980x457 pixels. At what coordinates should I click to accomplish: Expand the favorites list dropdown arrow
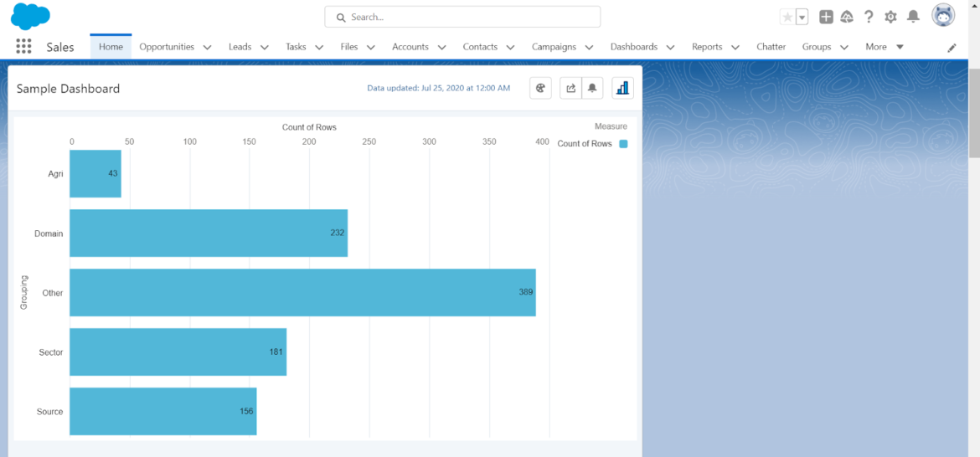coord(802,17)
